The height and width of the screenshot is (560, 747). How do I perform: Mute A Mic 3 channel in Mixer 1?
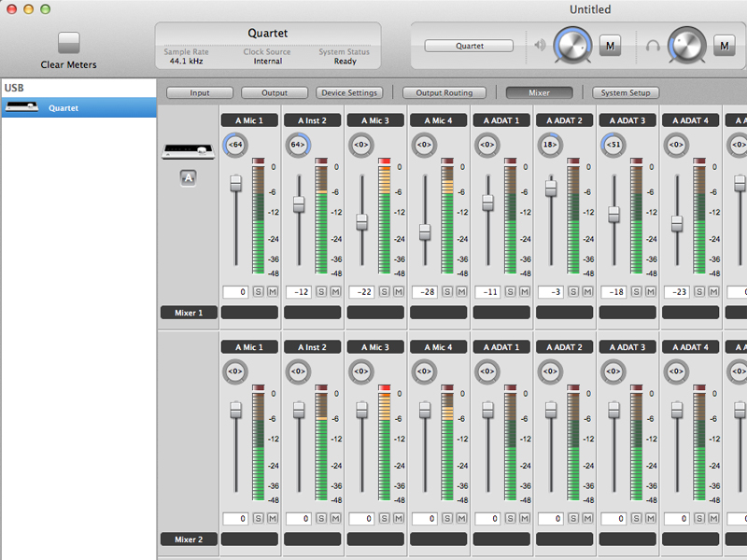pos(399,292)
